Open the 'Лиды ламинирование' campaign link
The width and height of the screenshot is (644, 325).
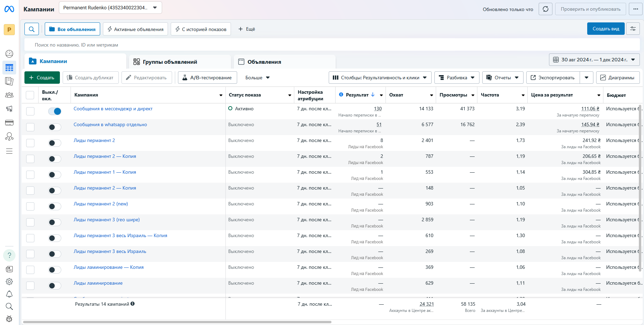98,283
